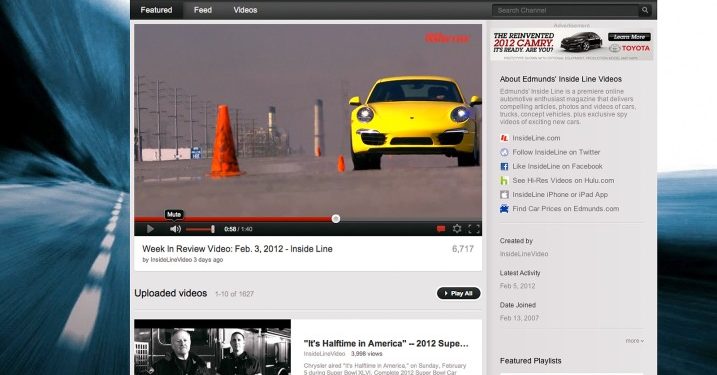Click the video progress bar scrubber

[x=336, y=219]
